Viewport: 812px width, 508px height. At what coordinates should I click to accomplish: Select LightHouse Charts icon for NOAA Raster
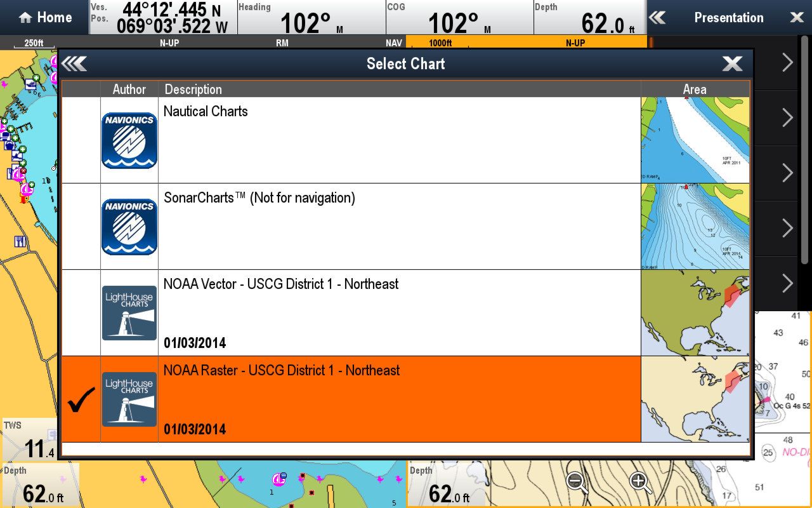point(129,399)
